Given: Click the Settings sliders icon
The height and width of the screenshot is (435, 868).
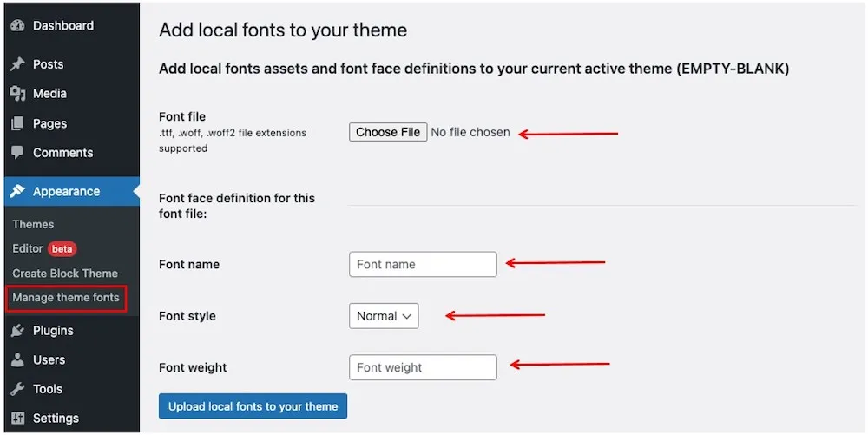Looking at the screenshot, I should 17,419.
